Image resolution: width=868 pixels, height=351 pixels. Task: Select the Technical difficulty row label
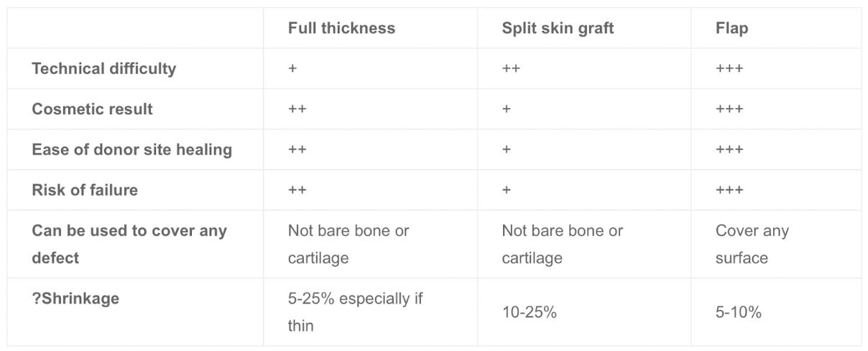click(103, 68)
